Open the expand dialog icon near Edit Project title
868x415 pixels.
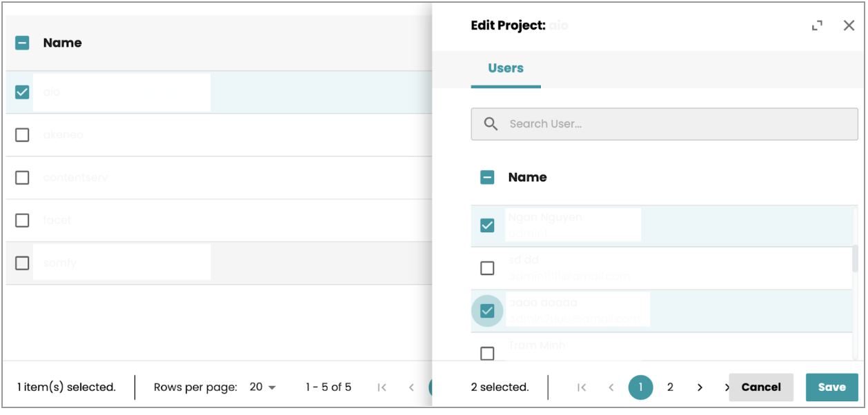(818, 25)
